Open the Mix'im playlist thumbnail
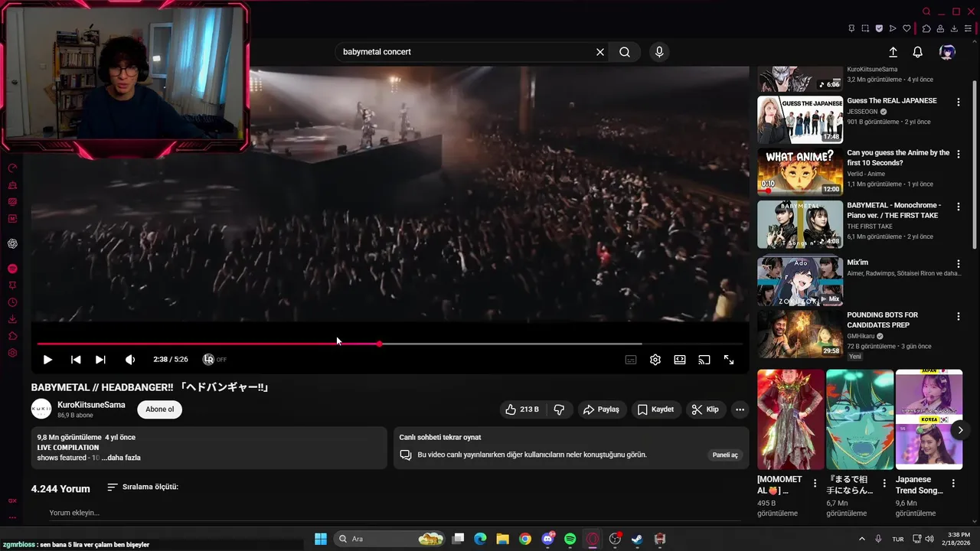Screen dimensions: 980x551 pyautogui.click(x=800, y=281)
